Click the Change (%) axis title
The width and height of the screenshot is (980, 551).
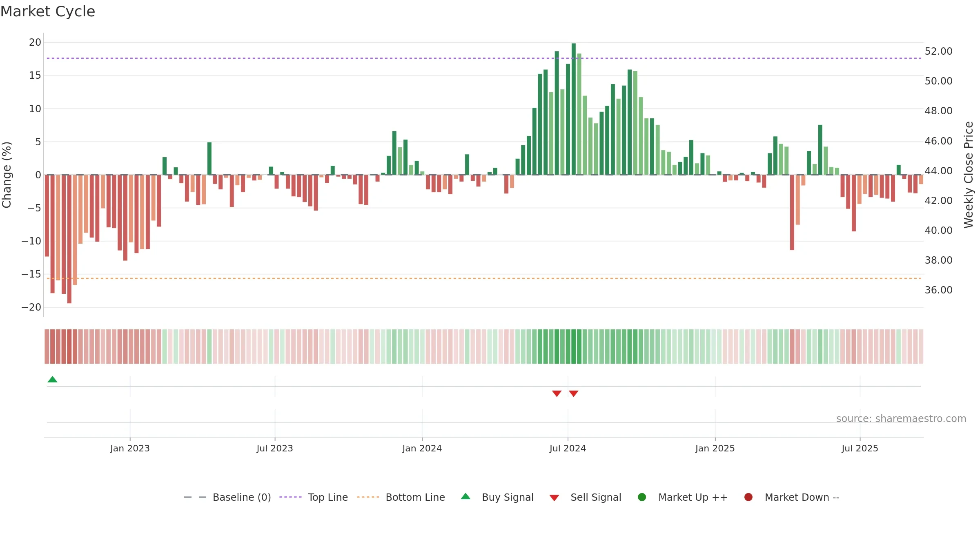pyautogui.click(x=7, y=175)
